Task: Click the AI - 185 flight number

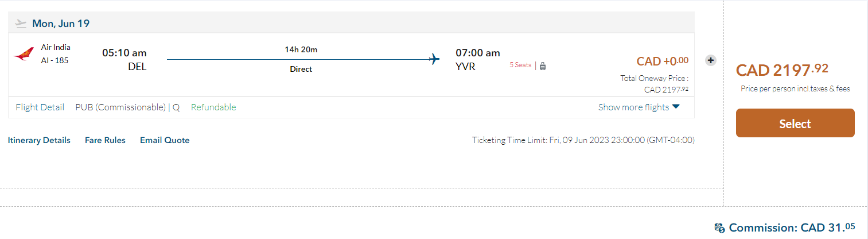Action: click(x=55, y=60)
